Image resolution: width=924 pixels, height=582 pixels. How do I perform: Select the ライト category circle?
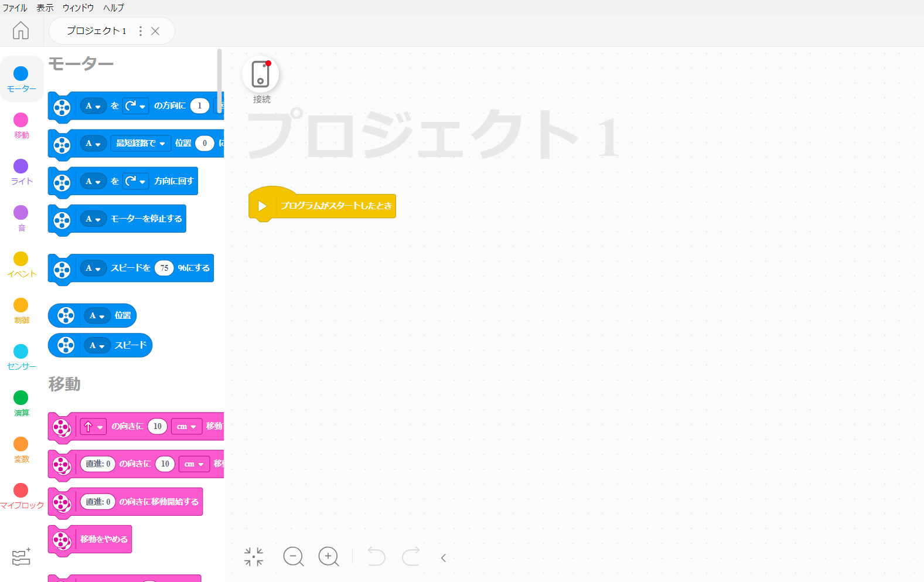click(21, 166)
